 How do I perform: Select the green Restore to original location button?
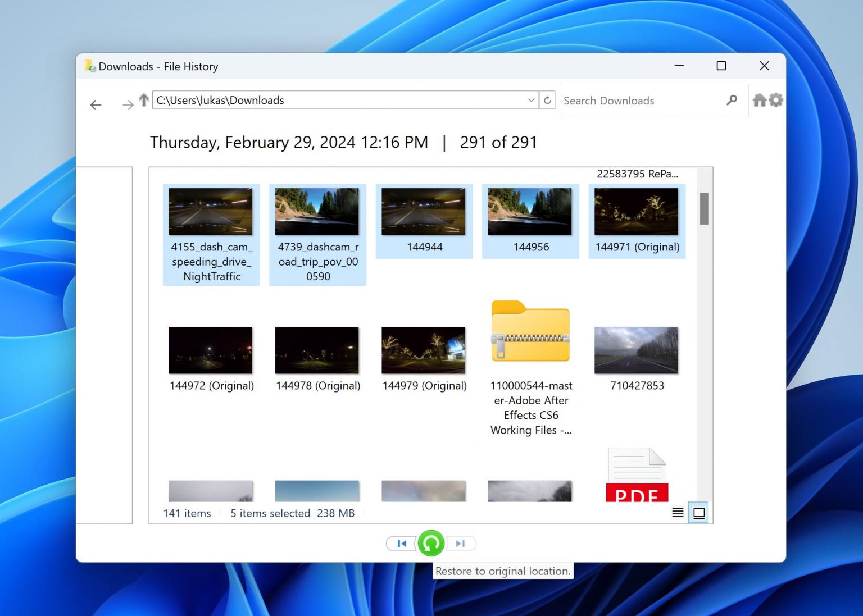tap(430, 543)
